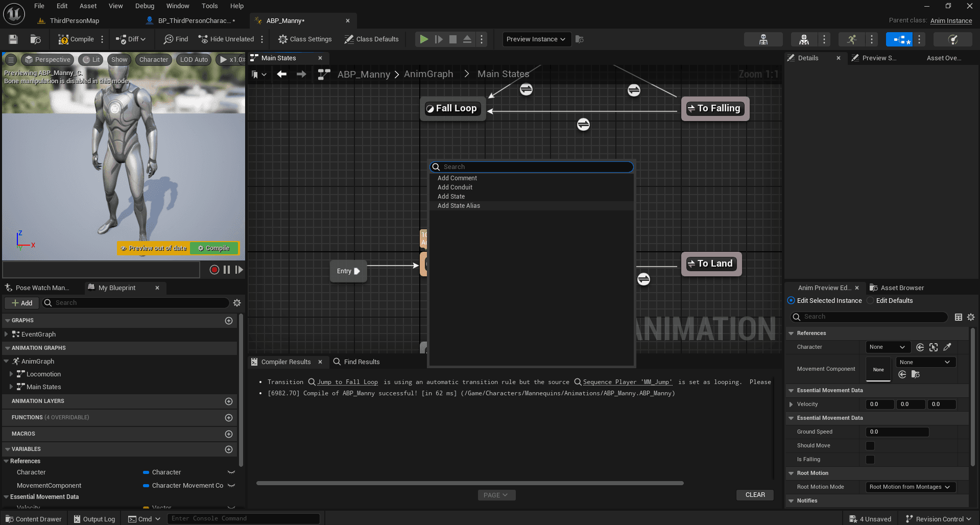Pause the preview viewport playback
Viewport: 980px width, 525px height.
227,270
